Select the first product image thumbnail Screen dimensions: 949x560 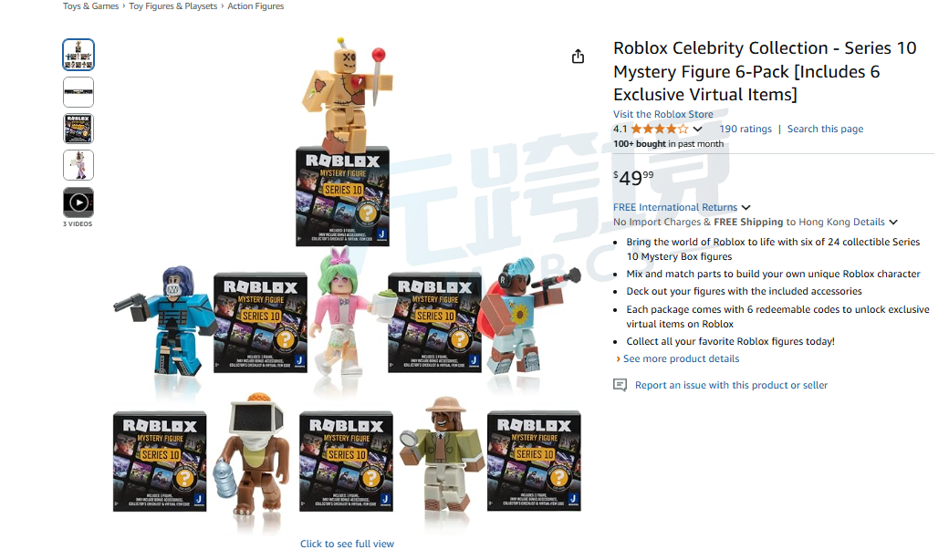(x=78, y=55)
